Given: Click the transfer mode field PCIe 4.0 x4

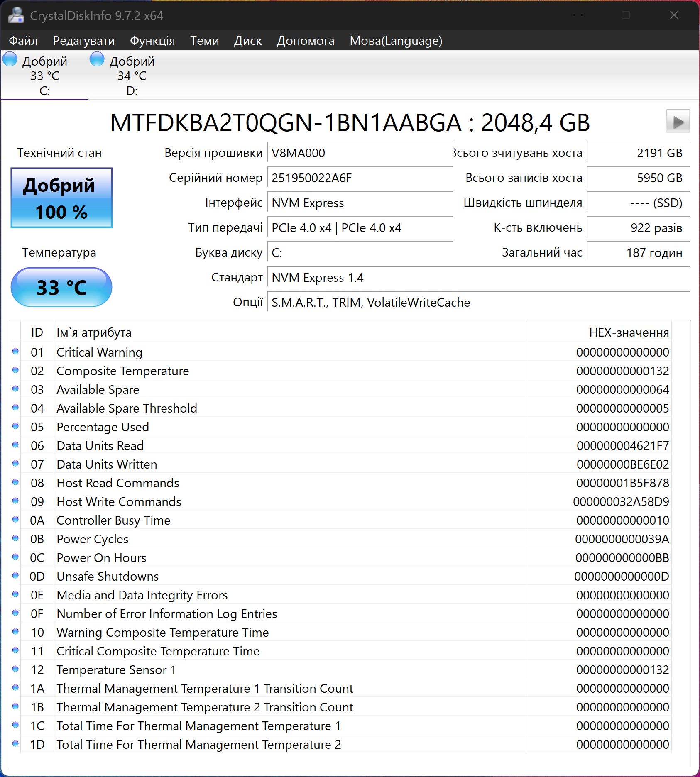Looking at the screenshot, I should click(x=360, y=228).
